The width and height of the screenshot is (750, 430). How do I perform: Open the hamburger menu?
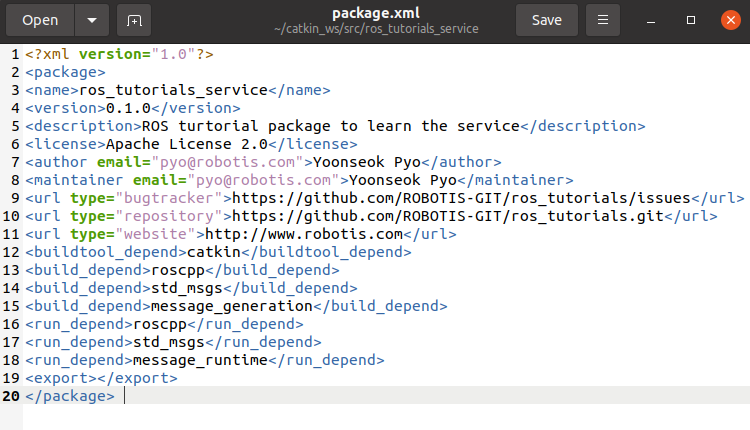[603, 20]
